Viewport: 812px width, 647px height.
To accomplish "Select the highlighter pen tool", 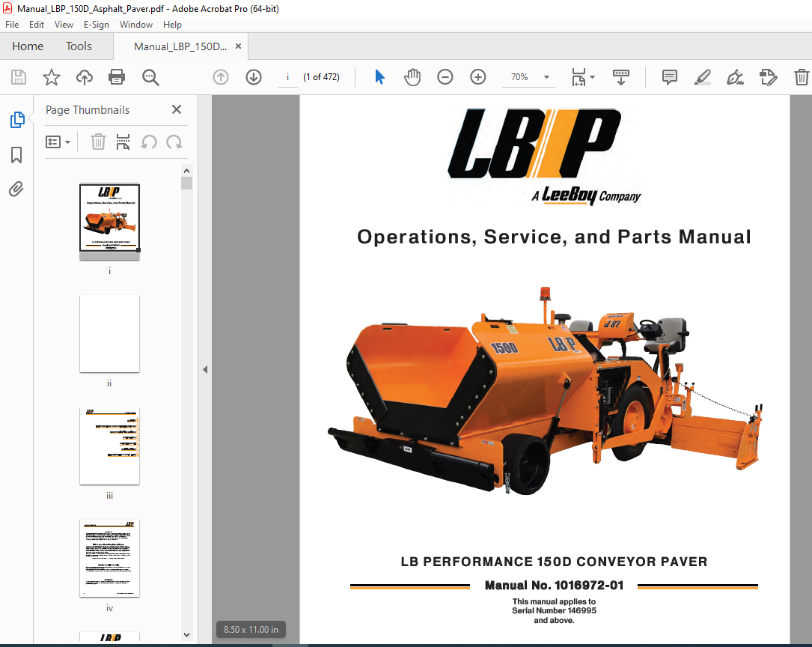I will 702,77.
